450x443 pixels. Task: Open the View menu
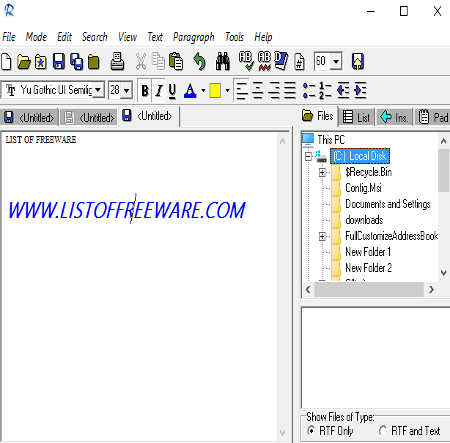tap(127, 37)
